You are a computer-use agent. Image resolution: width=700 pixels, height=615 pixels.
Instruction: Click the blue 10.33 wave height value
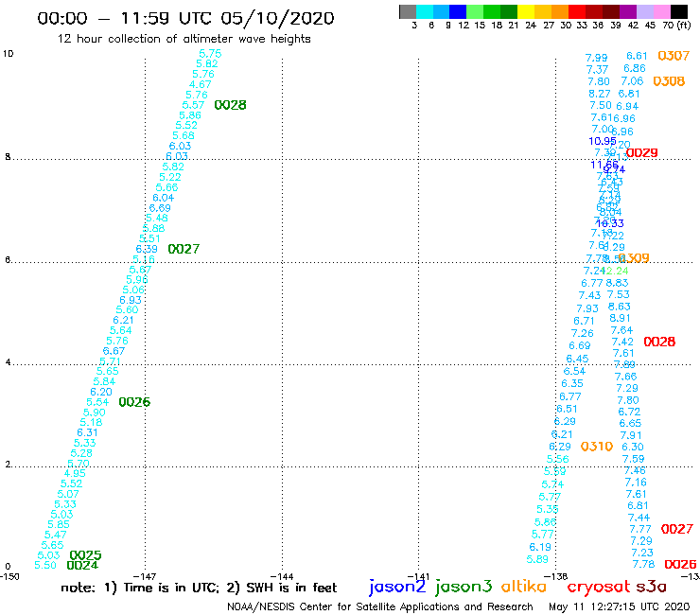(610, 223)
